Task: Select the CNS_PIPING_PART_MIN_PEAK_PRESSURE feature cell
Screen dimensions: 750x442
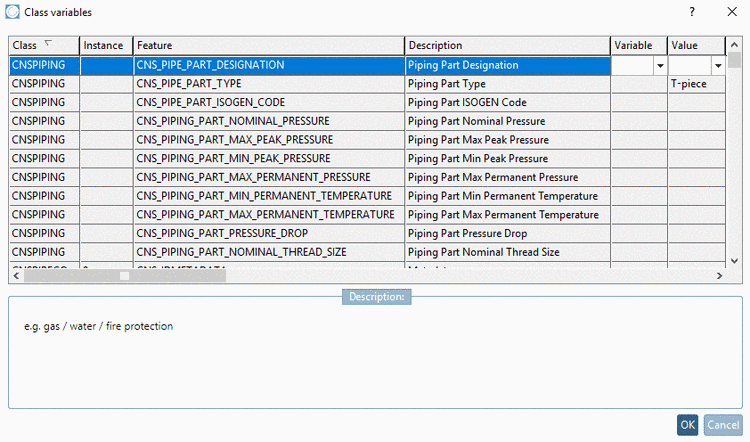Action: pyautogui.click(x=269, y=158)
